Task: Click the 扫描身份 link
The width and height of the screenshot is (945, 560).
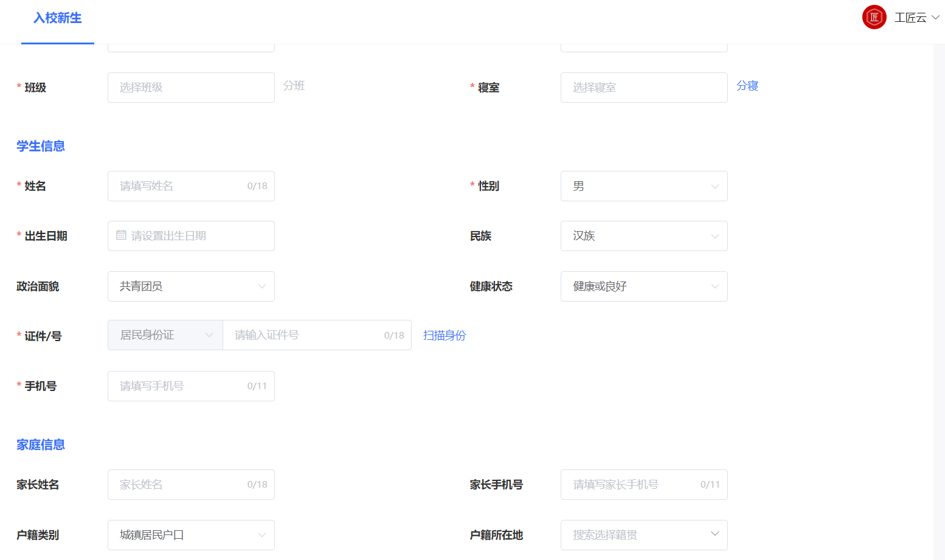Action: 444,335
